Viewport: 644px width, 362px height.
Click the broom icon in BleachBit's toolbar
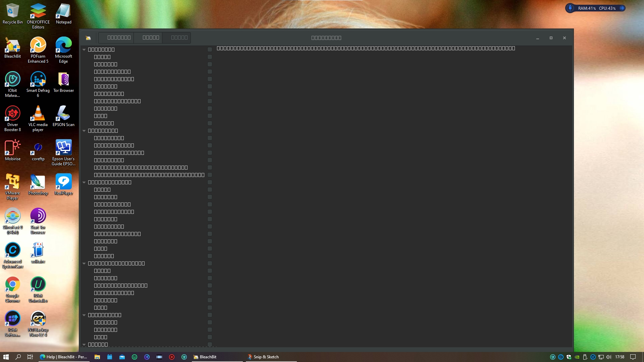click(88, 38)
